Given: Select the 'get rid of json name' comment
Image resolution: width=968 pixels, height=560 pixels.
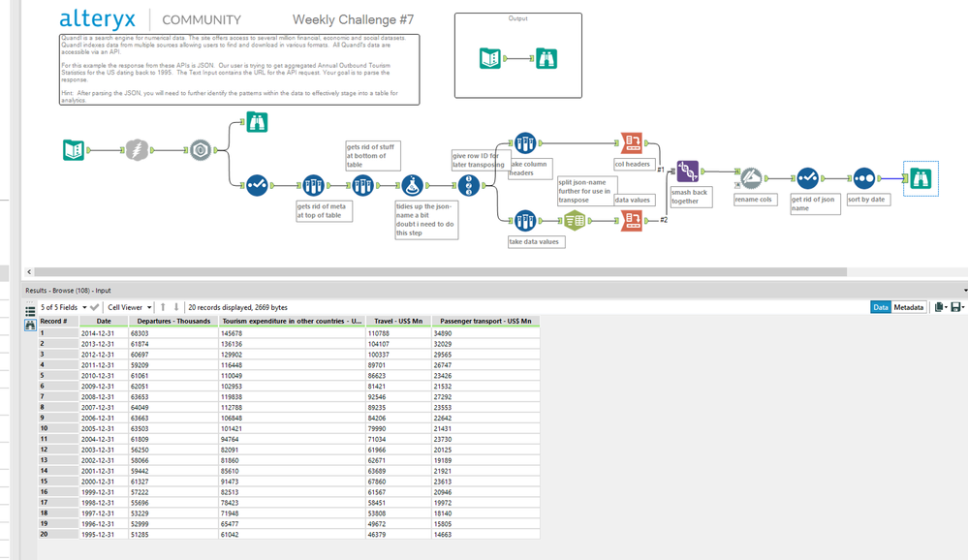Looking at the screenshot, I should tap(815, 203).
